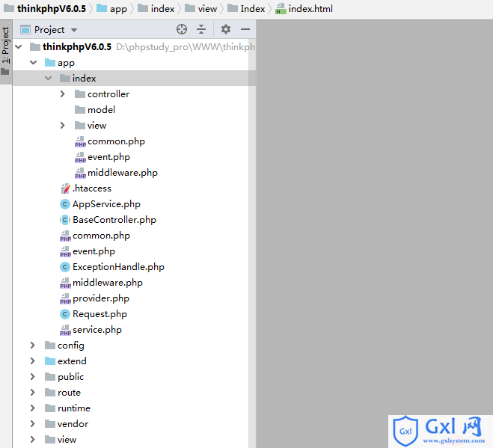The width and height of the screenshot is (493, 448).
Task: Expand the public folder
Action: pyautogui.click(x=33, y=377)
